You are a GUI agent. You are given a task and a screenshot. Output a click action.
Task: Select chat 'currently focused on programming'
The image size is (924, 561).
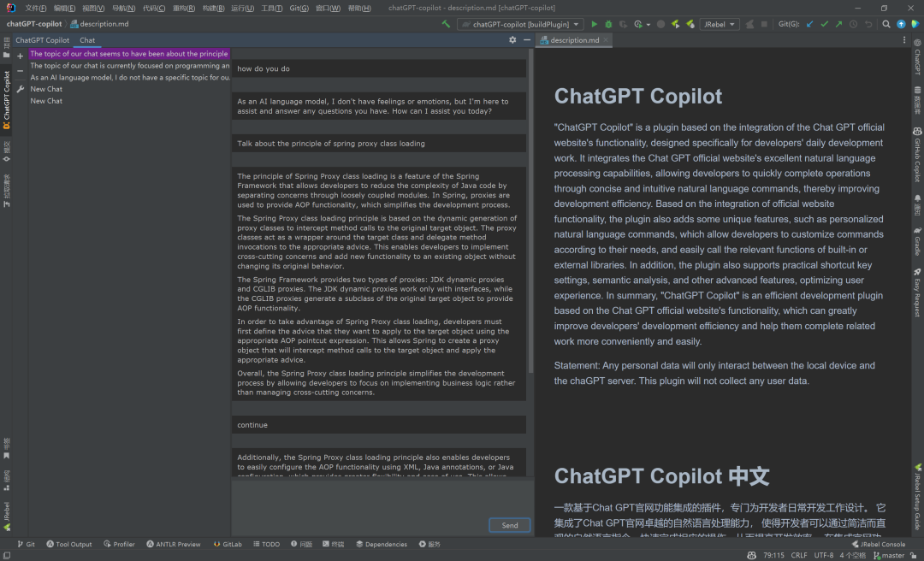129,65
